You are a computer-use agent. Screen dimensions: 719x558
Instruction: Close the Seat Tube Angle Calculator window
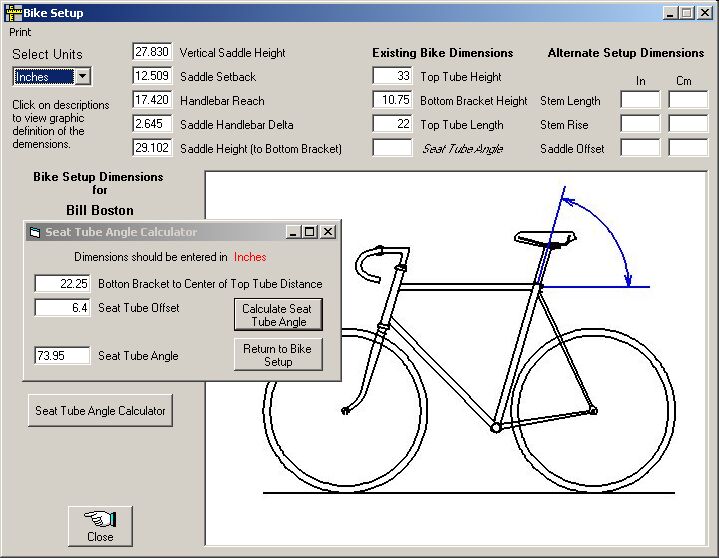click(x=328, y=232)
